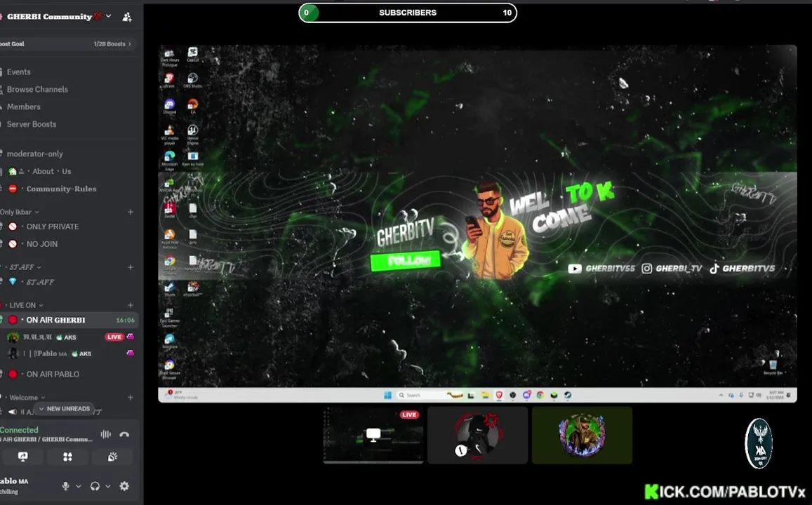Share your screen in the voice panel
Viewport: 812px width, 505px height.
22,457
